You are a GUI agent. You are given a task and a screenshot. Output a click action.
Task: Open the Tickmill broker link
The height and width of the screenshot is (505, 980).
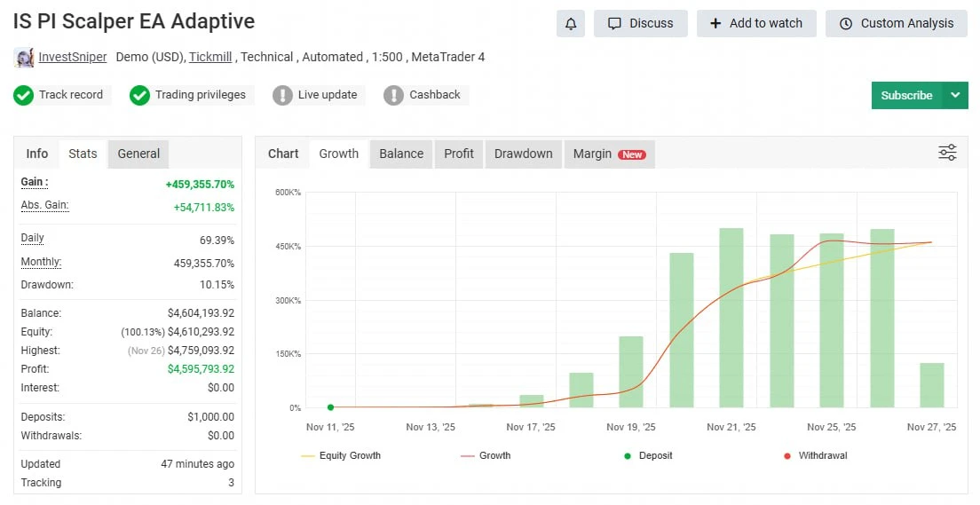210,57
